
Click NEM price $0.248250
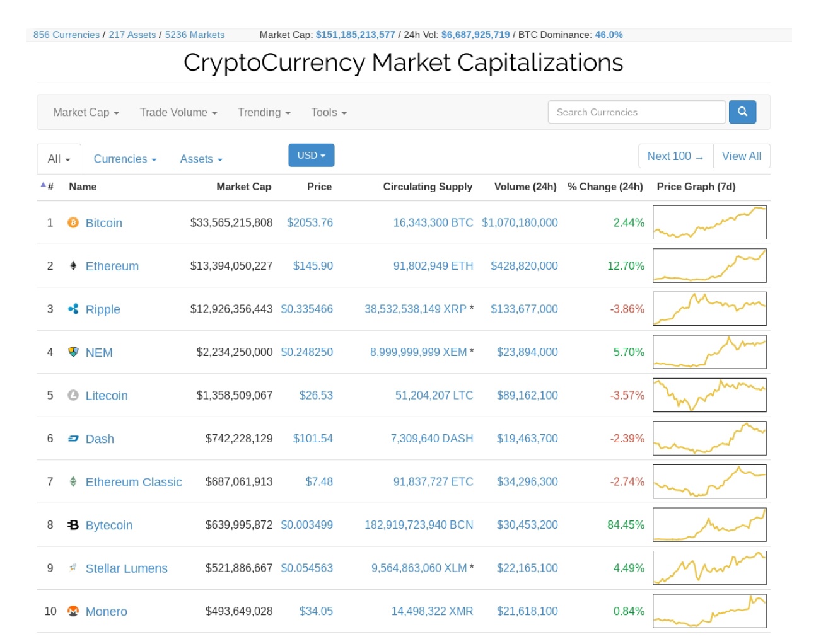(x=307, y=352)
